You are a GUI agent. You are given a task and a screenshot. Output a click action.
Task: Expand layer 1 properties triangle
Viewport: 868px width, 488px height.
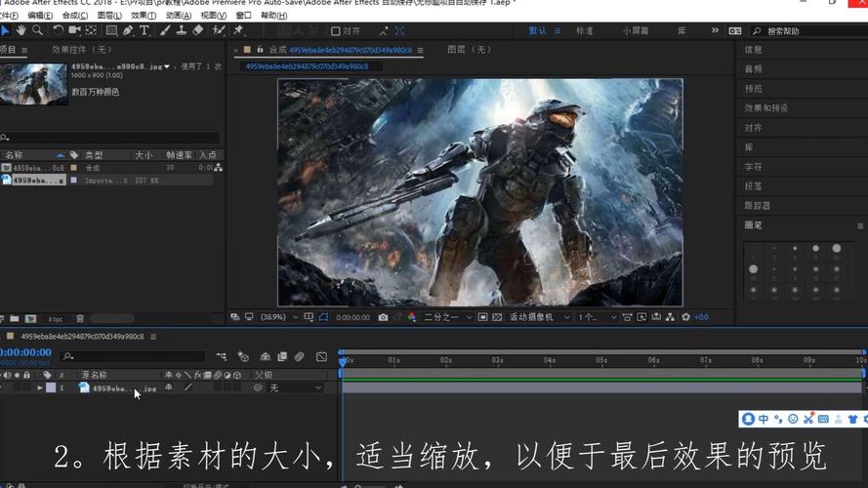click(x=40, y=387)
